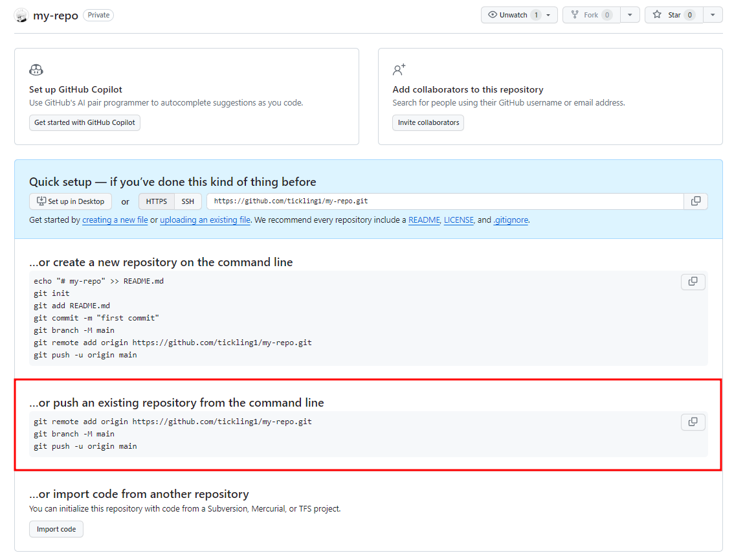The width and height of the screenshot is (756, 553).
Task: Copy the push existing repository commands
Action: coord(693,422)
